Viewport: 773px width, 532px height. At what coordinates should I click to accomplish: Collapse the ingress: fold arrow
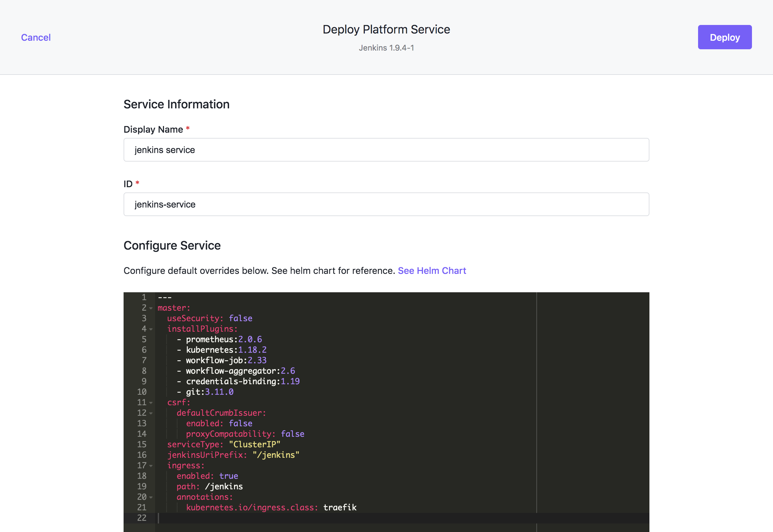(151, 466)
